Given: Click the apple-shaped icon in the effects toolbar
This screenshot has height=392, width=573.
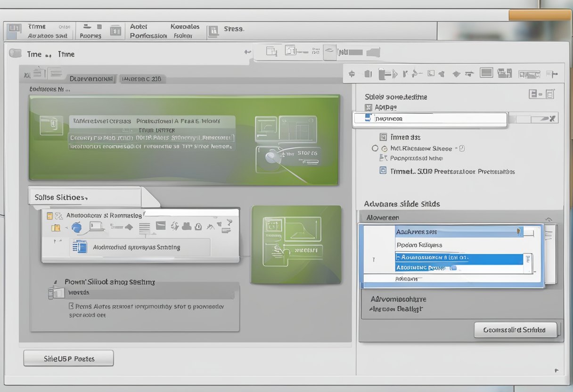Looking at the screenshot, I should pos(75,227).
